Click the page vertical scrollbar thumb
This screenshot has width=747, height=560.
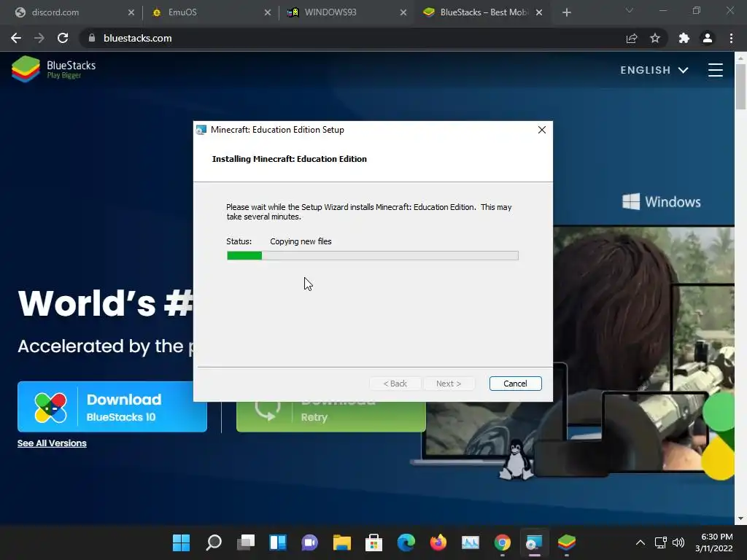point(740,86)
